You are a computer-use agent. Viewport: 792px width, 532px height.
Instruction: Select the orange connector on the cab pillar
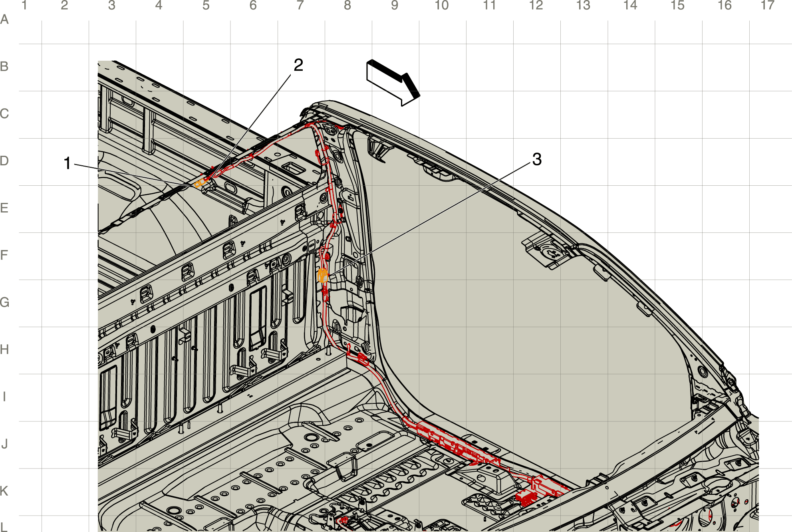pyautogui.click(x=322, y=276)
